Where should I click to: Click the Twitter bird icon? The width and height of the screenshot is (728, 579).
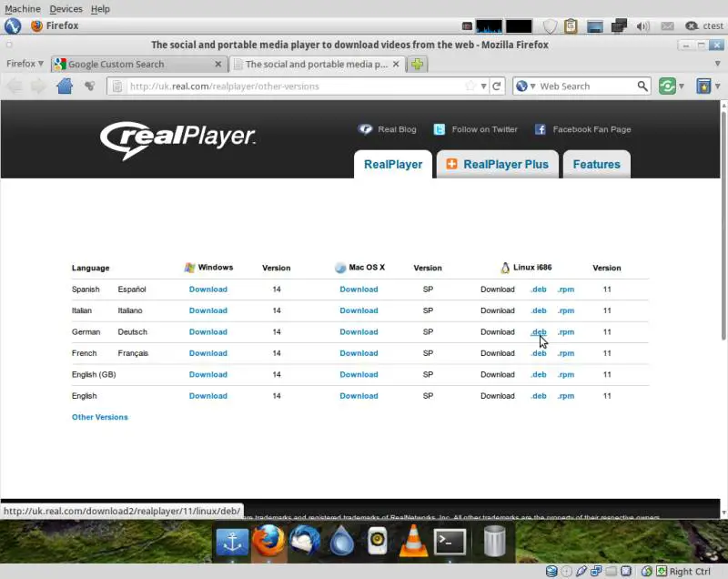tap(439, 129)
